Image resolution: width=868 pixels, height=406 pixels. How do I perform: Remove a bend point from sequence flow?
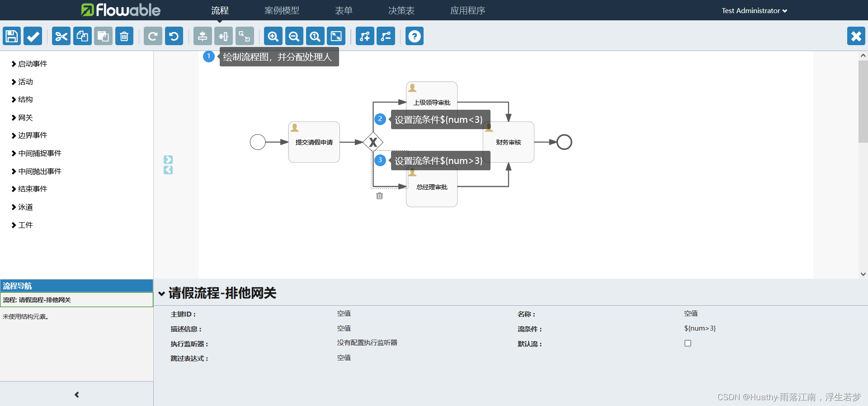click(x=386, y=36)
